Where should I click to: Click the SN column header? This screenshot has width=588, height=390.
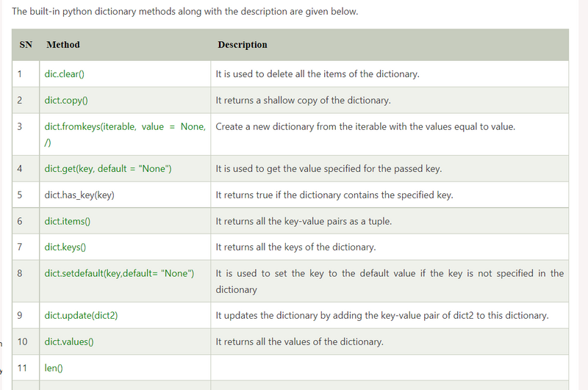tap(26, 45)
